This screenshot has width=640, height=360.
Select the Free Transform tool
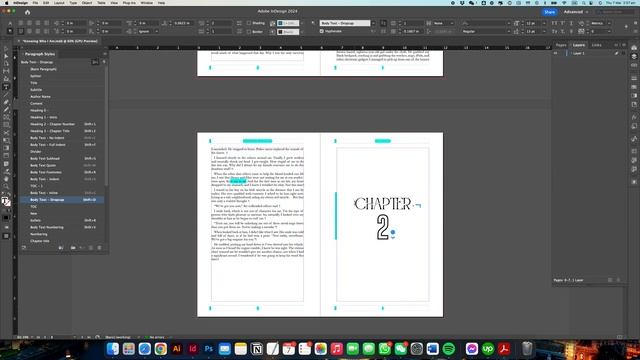coord(6,140)
